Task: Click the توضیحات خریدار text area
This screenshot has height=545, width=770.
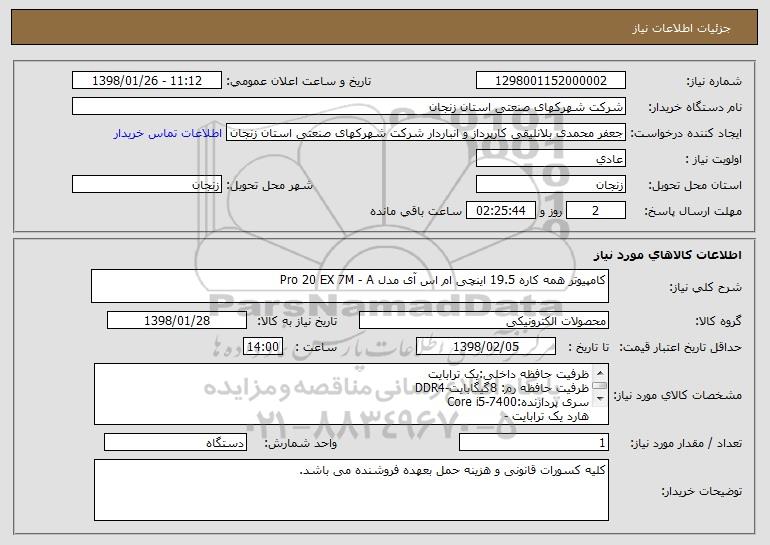Action: [351, 490]
